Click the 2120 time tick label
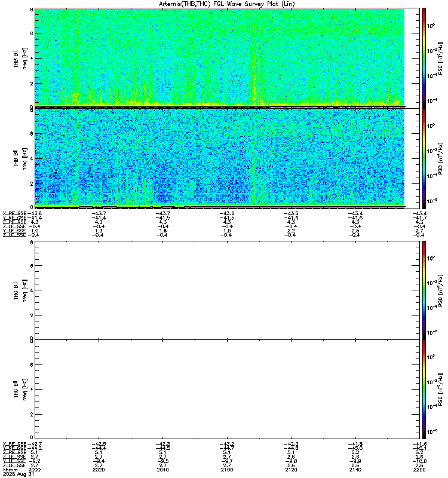The height and width of the screenshot is (478, 448). pyautogui.click(x=291, y=470)
